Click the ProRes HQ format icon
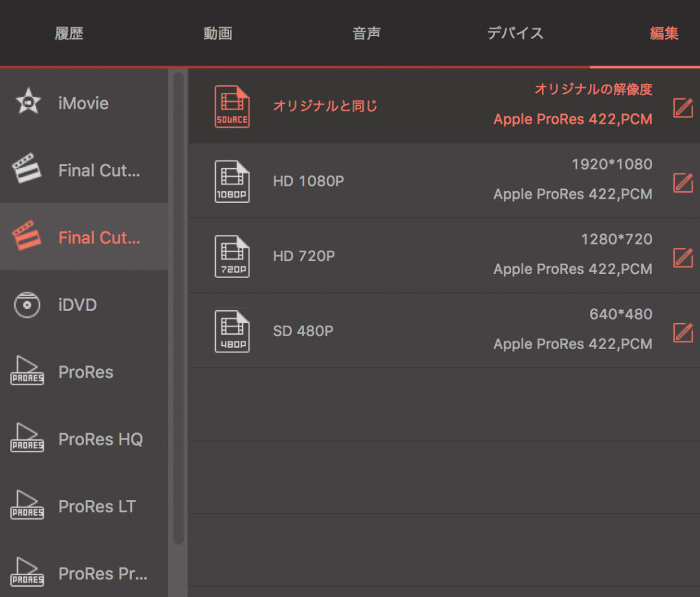 27,438
